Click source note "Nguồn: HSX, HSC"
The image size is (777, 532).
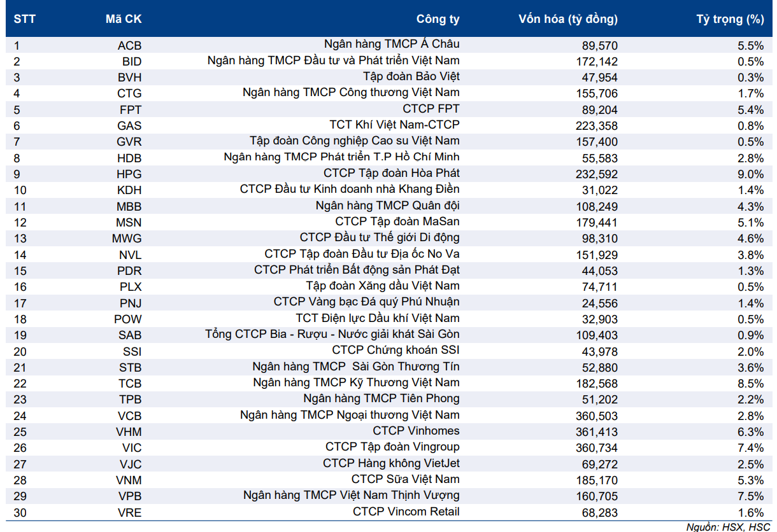point(728,527)
